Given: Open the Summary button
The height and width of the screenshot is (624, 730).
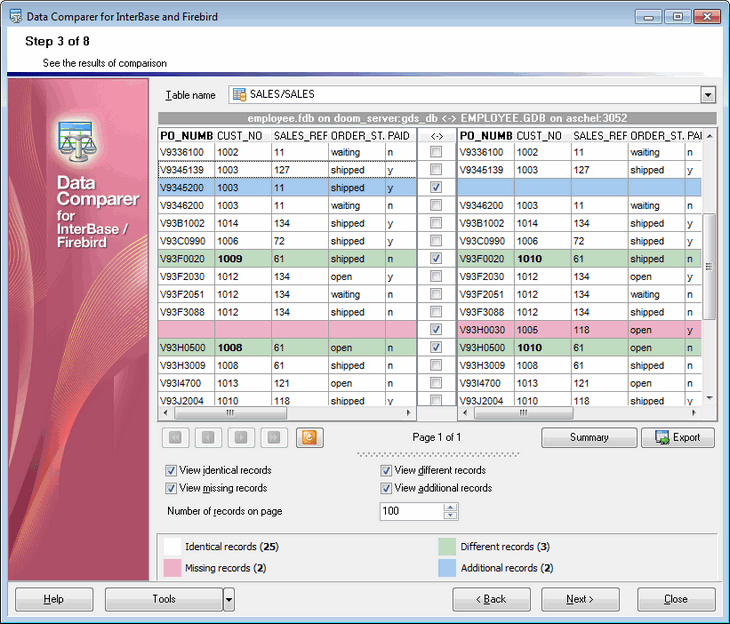Looking at the screenshot, I should tap(589, 438).
